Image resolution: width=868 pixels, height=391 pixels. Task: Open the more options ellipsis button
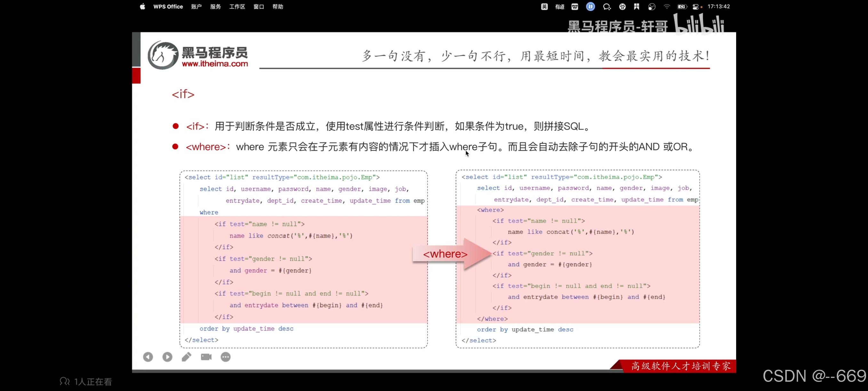pos(226,357)
